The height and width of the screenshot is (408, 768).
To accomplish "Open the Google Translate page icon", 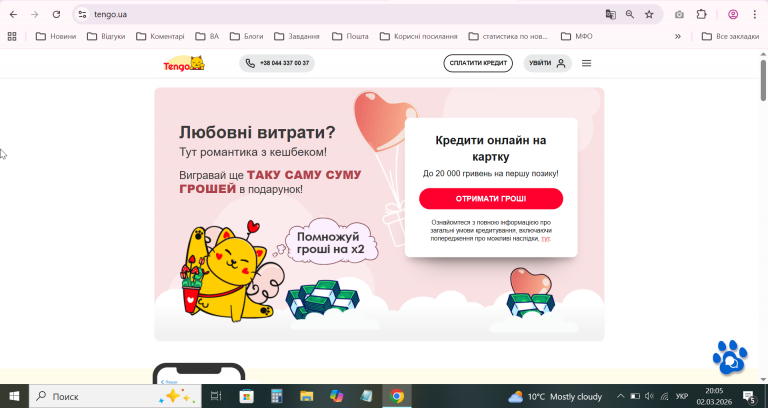I will 610,15.
